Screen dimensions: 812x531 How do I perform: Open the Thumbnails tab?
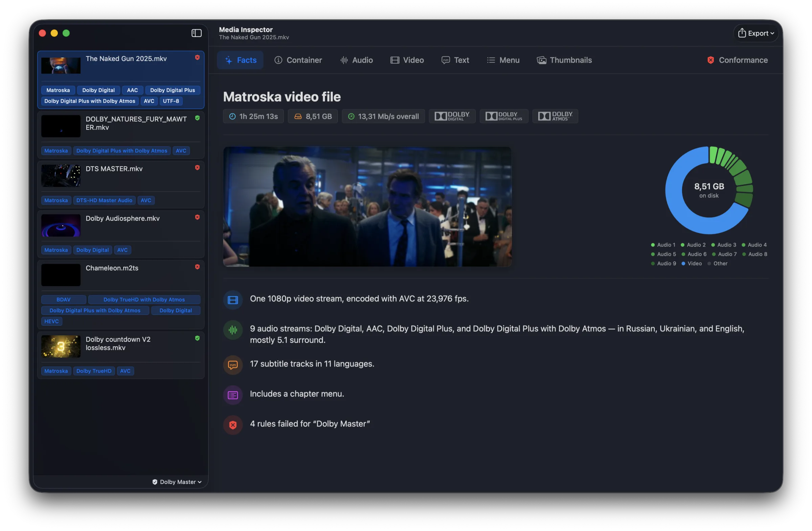point(564,60)
